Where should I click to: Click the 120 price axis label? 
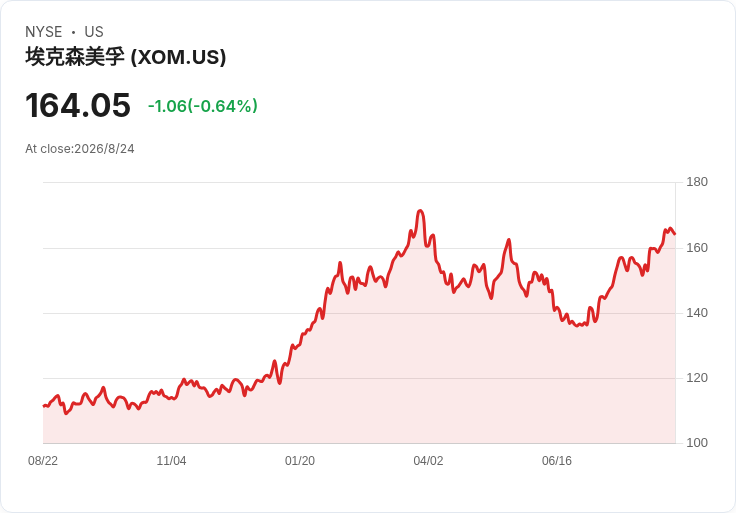point(697,378)
